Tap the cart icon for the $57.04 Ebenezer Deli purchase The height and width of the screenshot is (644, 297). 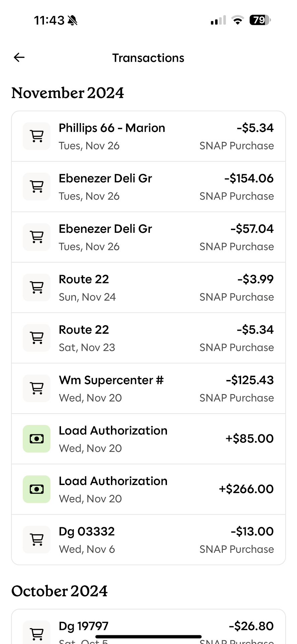click(37, 237)
